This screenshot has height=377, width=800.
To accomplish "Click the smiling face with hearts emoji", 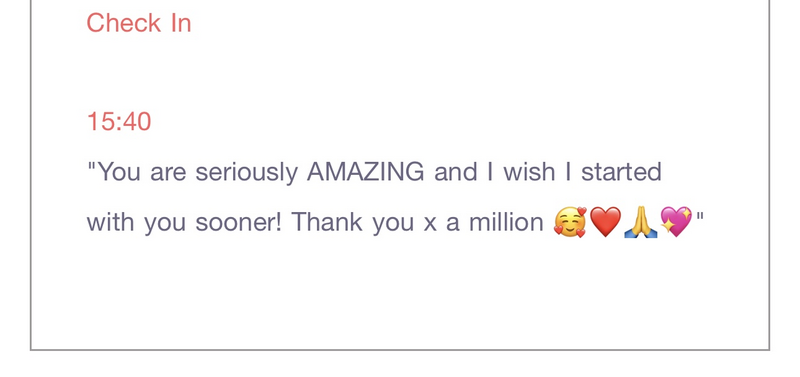I will point(570,222).
